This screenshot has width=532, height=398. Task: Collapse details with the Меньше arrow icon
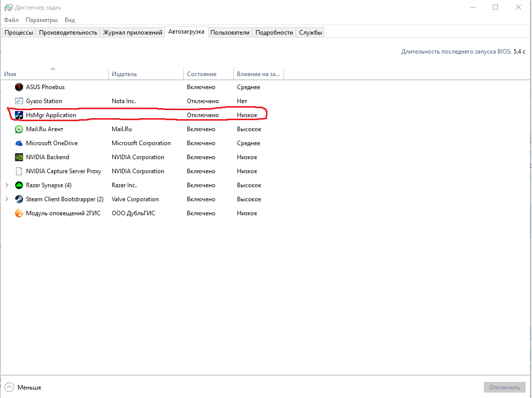[9, 387]
